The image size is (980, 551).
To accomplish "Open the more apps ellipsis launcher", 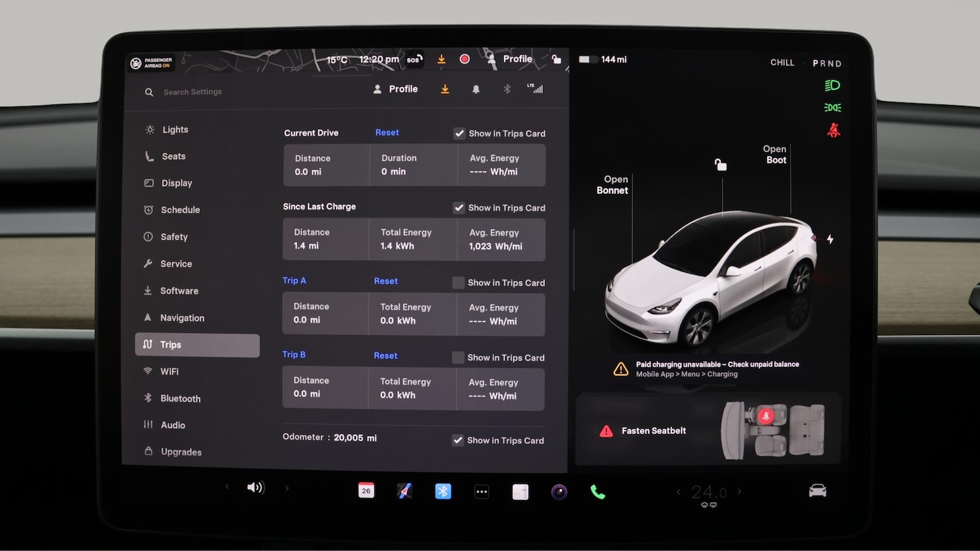I will point(482,492).
